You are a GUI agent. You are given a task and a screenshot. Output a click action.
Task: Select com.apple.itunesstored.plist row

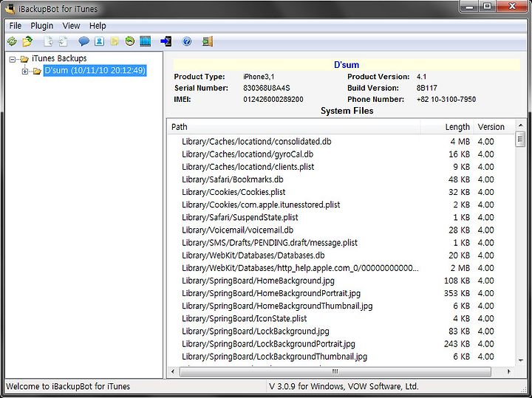(341, 205)
